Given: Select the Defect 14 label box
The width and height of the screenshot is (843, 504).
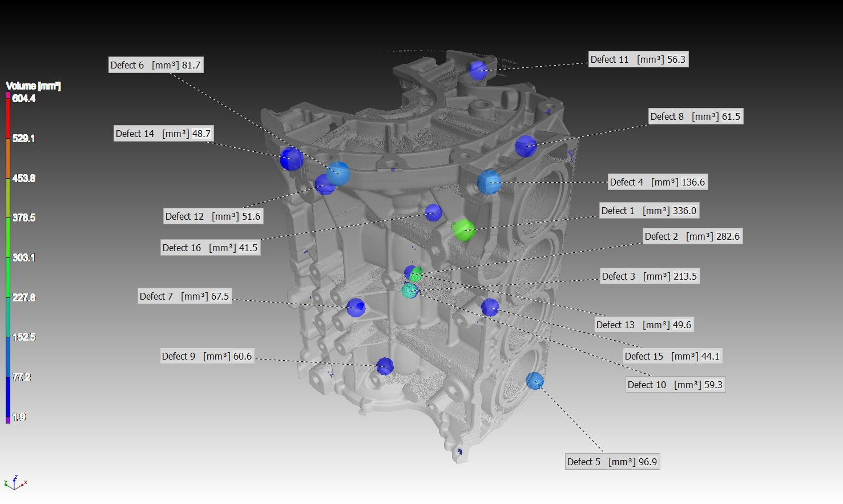Looking at the screenshot, I should click(163, 134).
